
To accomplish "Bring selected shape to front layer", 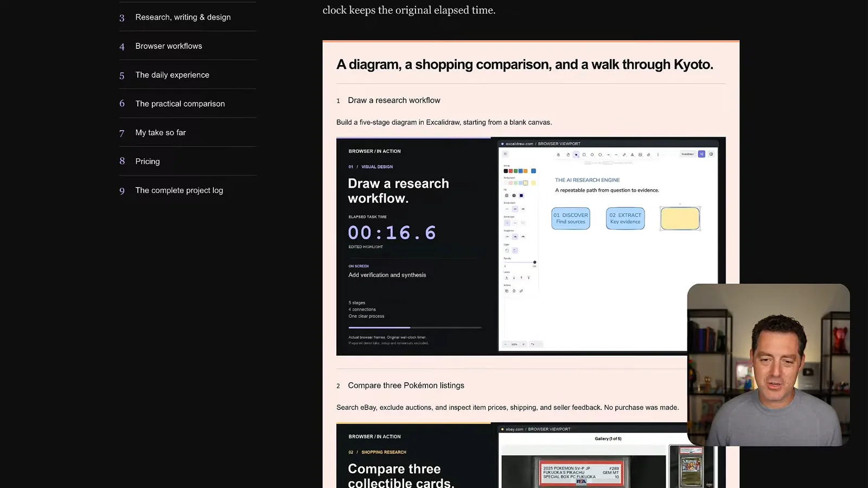I will point(528,278).
